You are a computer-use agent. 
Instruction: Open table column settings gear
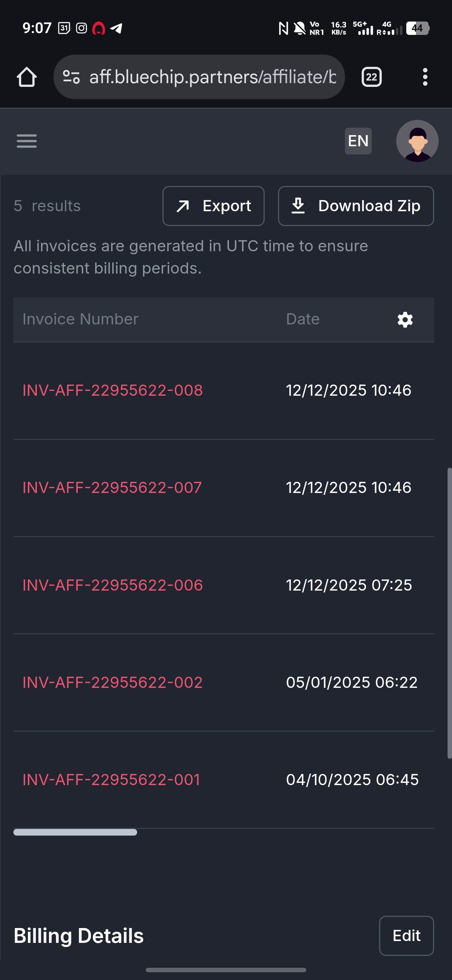[405, 320]
